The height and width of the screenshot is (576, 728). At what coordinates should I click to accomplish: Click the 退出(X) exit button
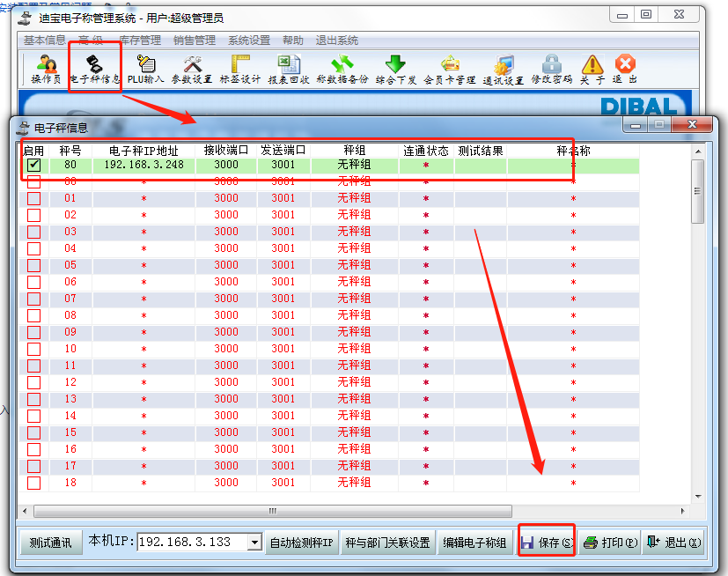point(673,542)
